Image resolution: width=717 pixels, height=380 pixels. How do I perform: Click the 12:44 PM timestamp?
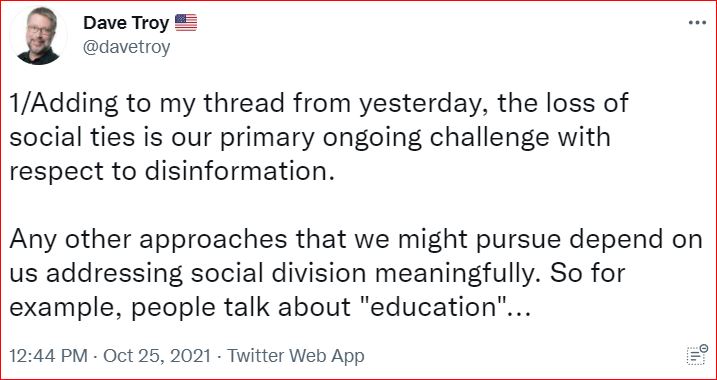pyautogui.click(x=48, y=356)
